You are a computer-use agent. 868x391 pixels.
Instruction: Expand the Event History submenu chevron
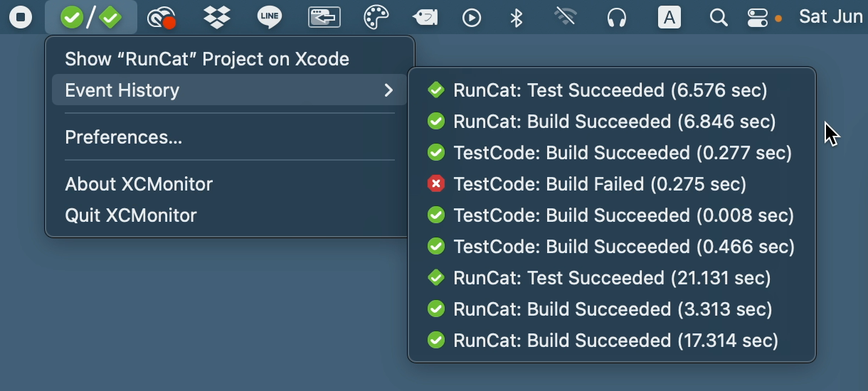(388, 90)
